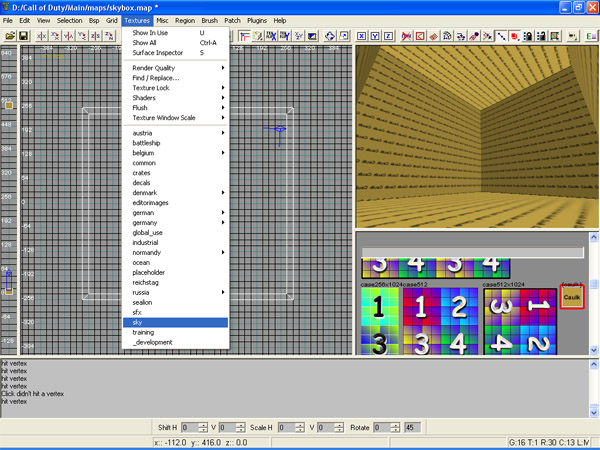This screenshot has width=600, height=450.
Task: Expand the russia texture folder submenu
Action: tap(176, 292)
